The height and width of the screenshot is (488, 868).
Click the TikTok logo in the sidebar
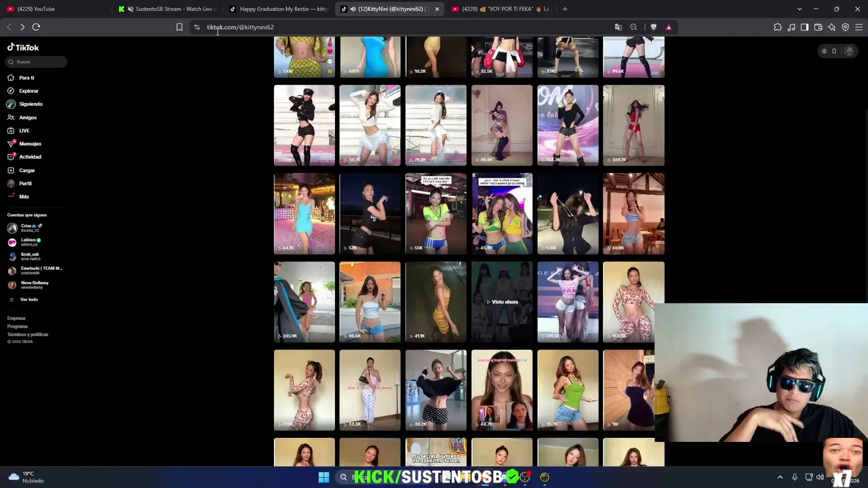23,47
